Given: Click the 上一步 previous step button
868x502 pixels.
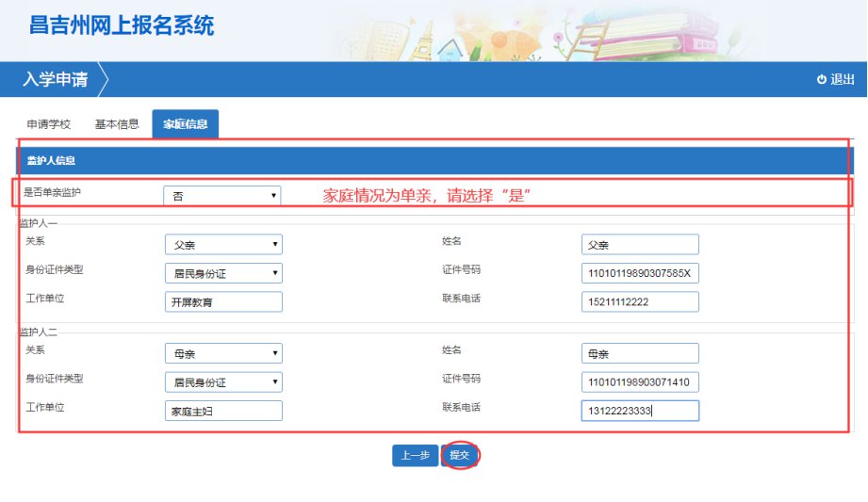Looking at the screenshot, I should (415, 456).
